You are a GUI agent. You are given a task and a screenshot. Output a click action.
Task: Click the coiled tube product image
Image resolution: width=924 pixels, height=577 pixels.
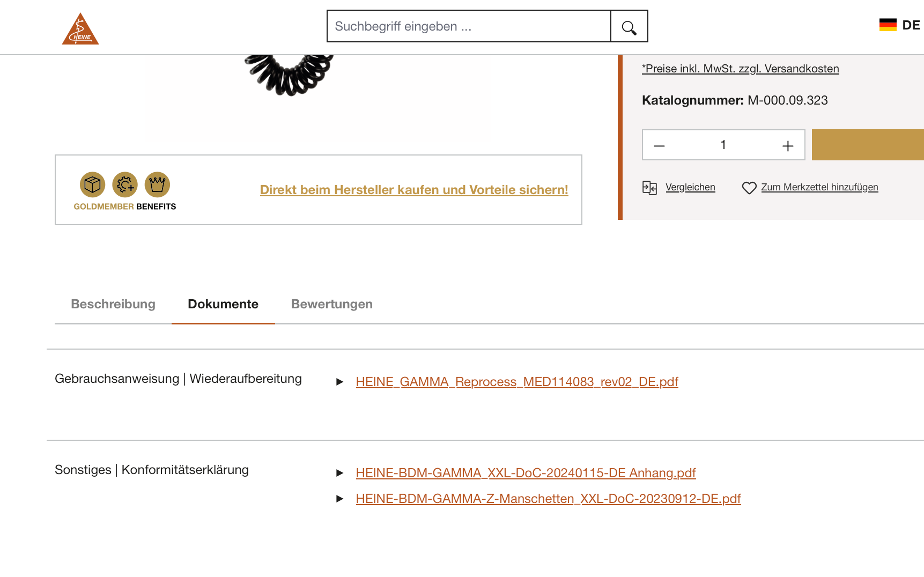point(290,75)
